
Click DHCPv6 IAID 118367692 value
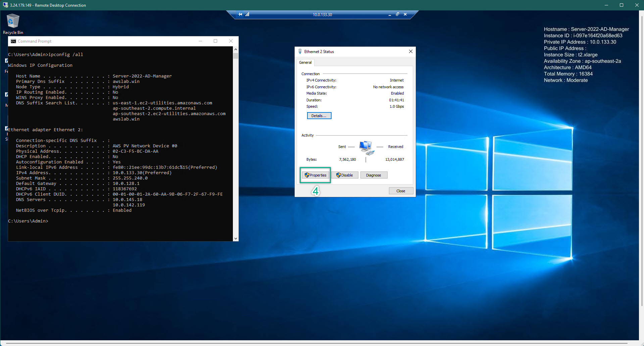click(x=125, y=189)
